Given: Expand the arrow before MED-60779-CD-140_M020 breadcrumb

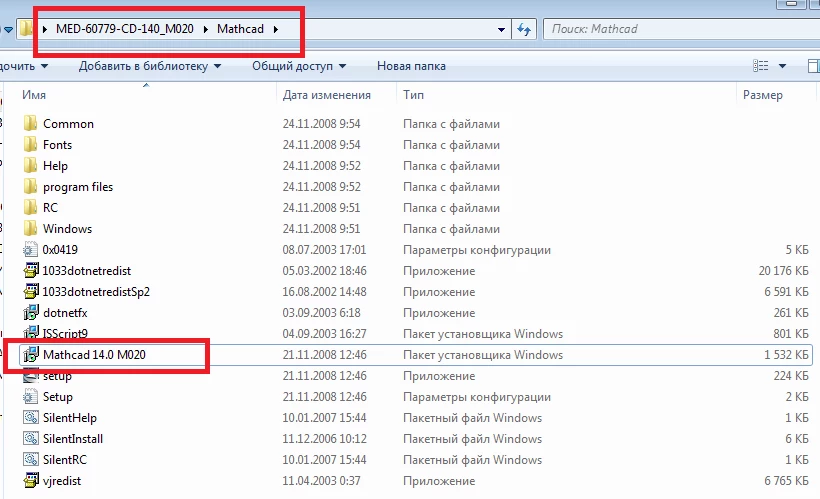Looking at the screenshot, I should tap(44, 29).
